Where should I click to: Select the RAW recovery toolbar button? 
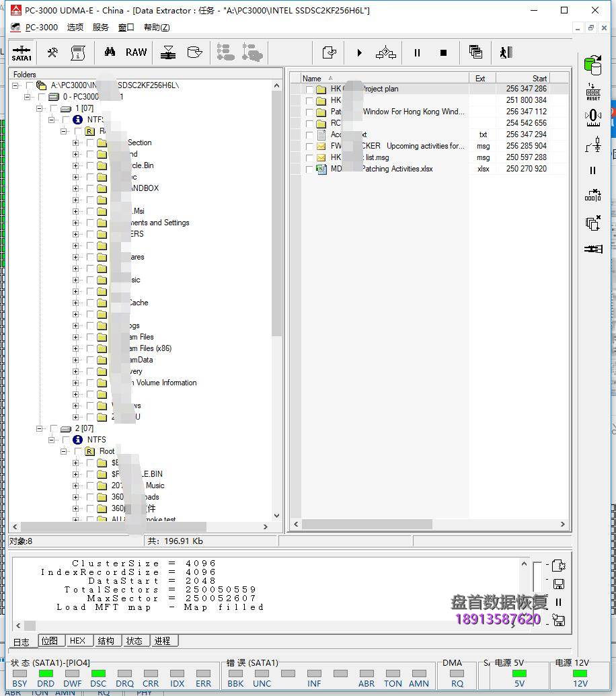136,52
